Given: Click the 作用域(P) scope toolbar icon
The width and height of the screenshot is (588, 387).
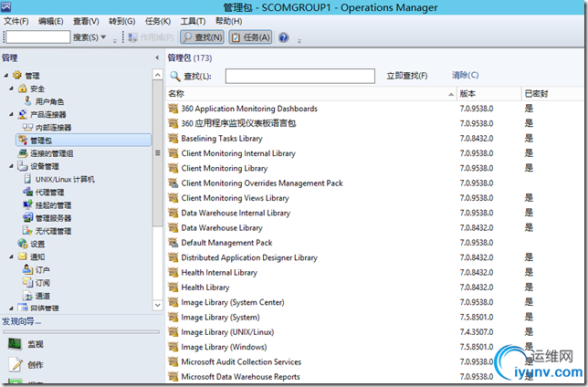Looking at the screenshot, I should tap(132, 37).
